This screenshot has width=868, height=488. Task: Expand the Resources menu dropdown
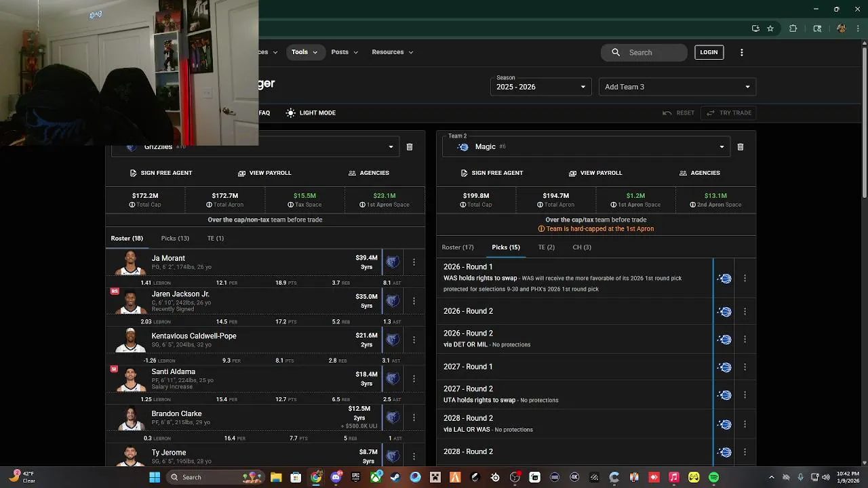point(393,52)
